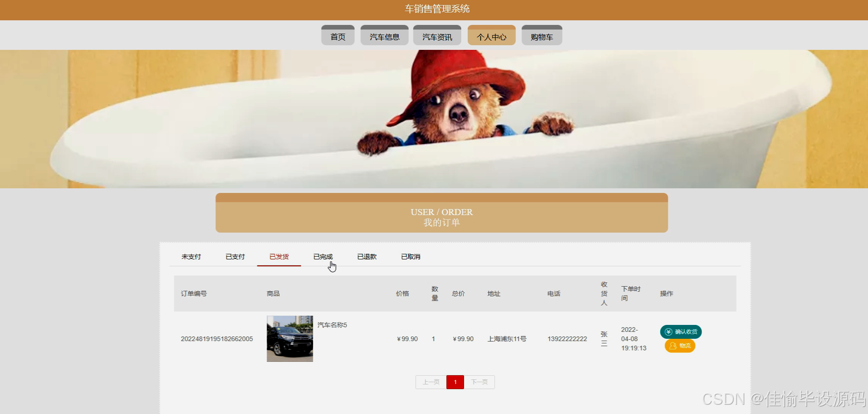The height and width of the screenshot is (414, 868).
Task: Click the 收货人 column header
Action: [x=604, y=294]
